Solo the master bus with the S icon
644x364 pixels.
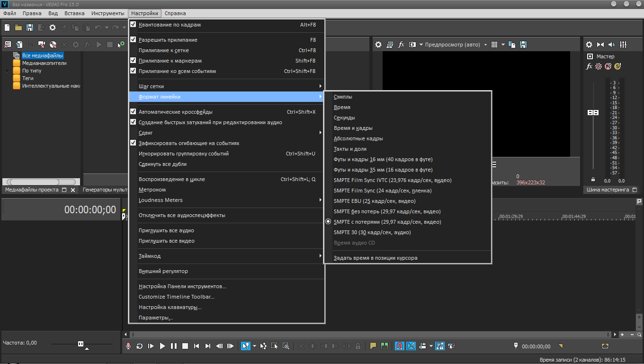tap(617, 66)
